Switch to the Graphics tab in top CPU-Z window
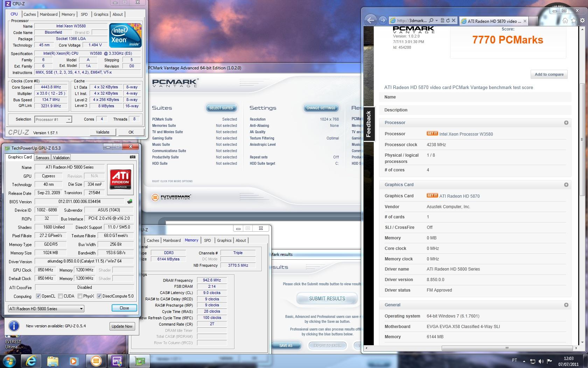588x368 pixels. [x=101, y=14]
